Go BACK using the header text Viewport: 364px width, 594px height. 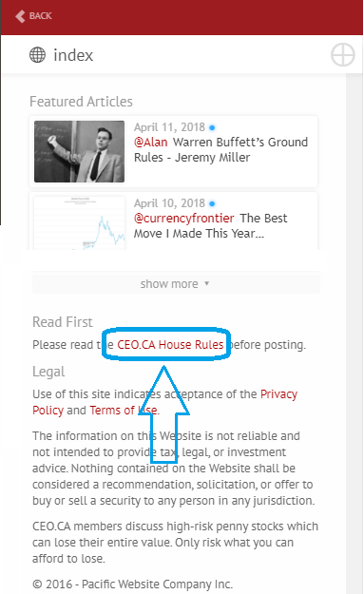tap(41, 16)
